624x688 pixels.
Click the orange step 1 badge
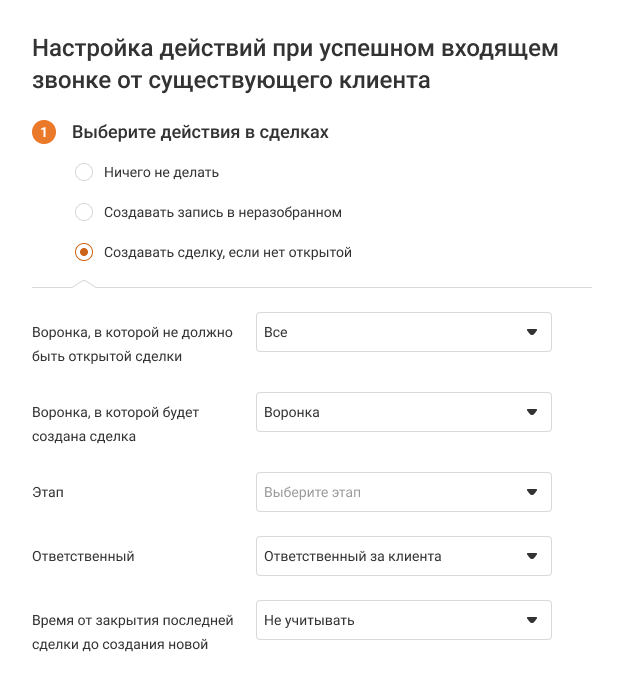click(44, 132)
